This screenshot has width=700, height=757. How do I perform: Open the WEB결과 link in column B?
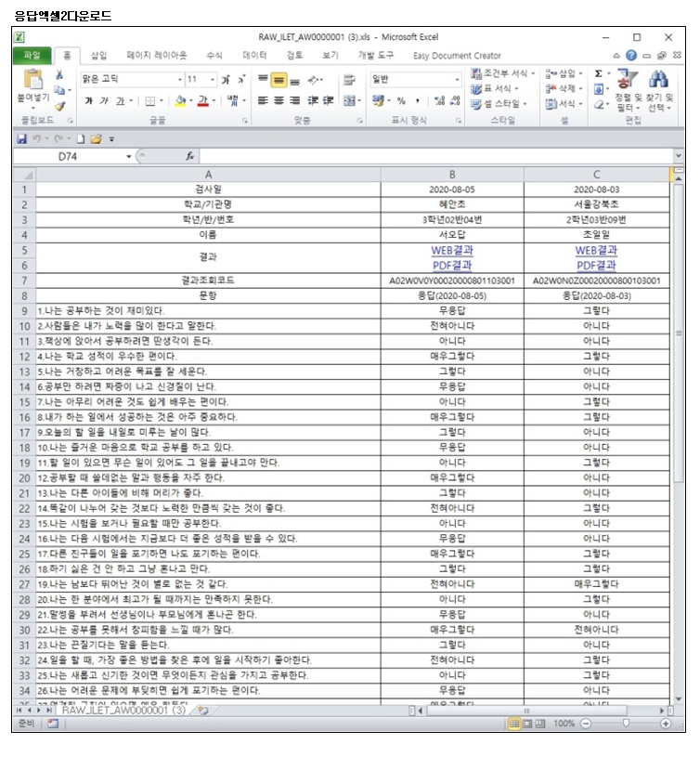coord(451,250)
